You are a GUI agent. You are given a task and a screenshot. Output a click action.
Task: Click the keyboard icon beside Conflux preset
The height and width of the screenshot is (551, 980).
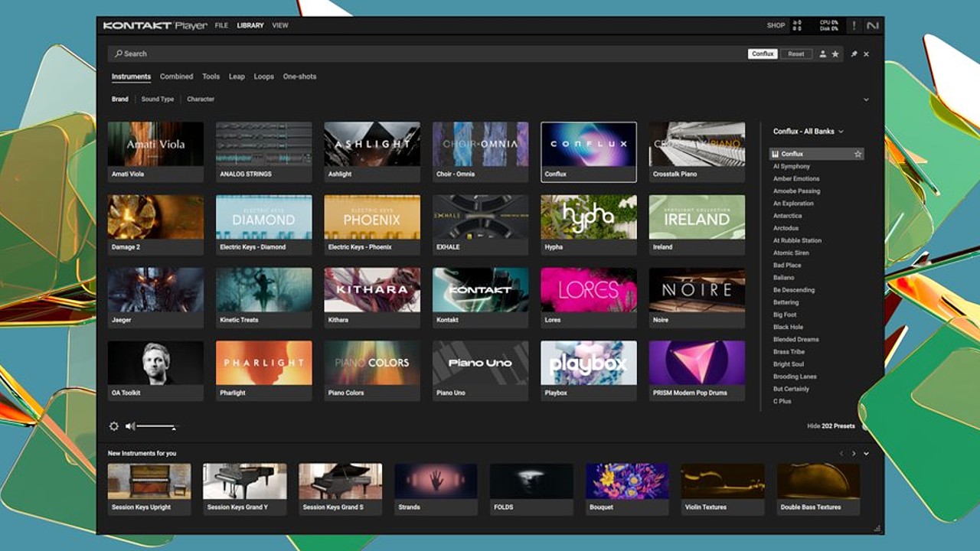click(775, 154)
